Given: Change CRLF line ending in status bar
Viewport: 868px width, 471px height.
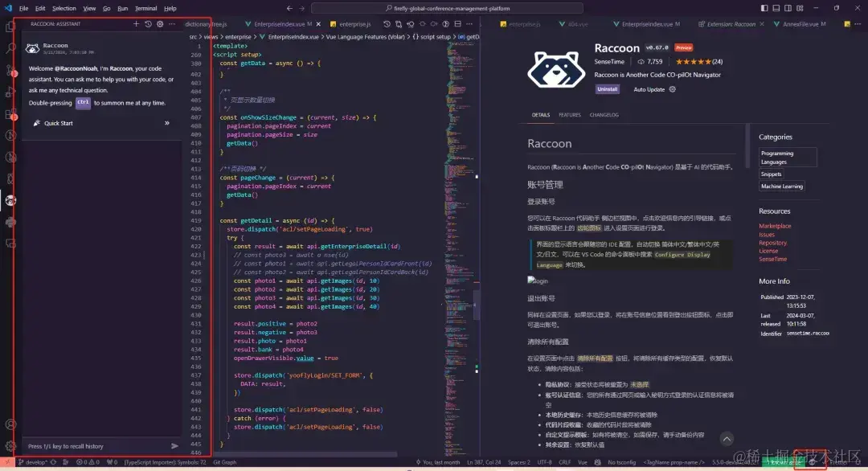Looking at the screenshot, I should coord(565,462).
